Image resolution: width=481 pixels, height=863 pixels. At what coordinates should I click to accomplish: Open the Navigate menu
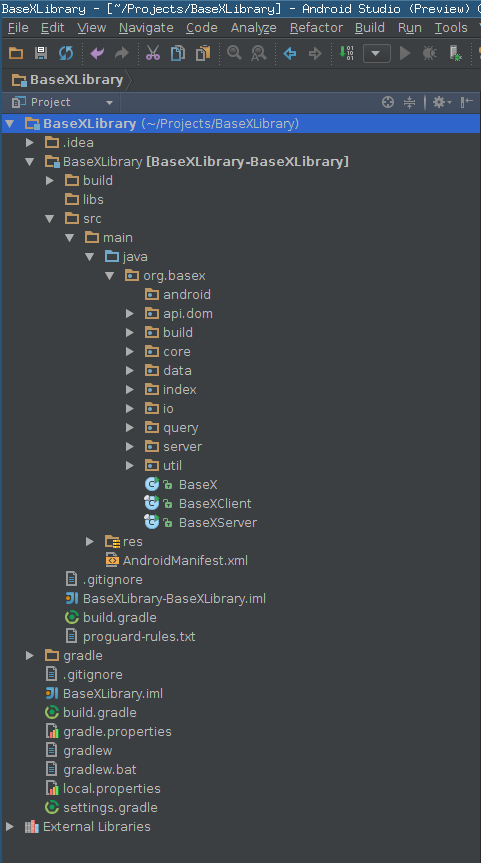click(146, 28)
